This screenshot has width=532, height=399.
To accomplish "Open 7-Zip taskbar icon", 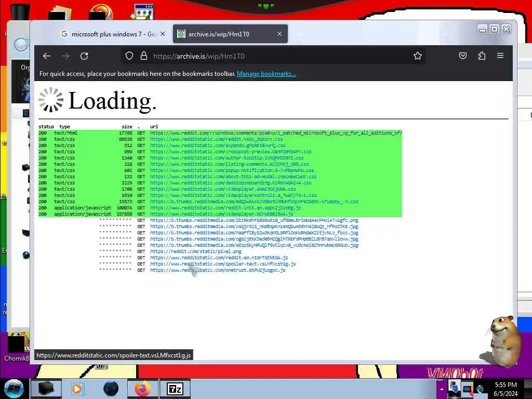I will point(175,389).
